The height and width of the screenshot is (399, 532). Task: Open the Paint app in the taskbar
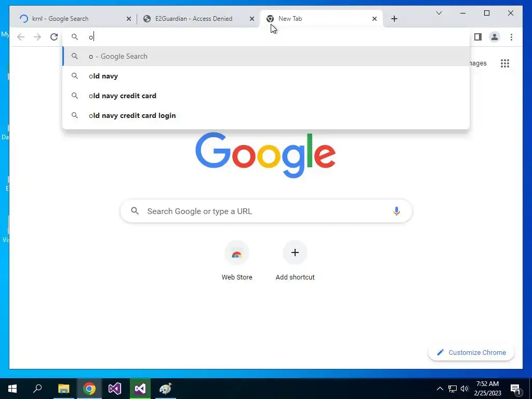point(165,389)
